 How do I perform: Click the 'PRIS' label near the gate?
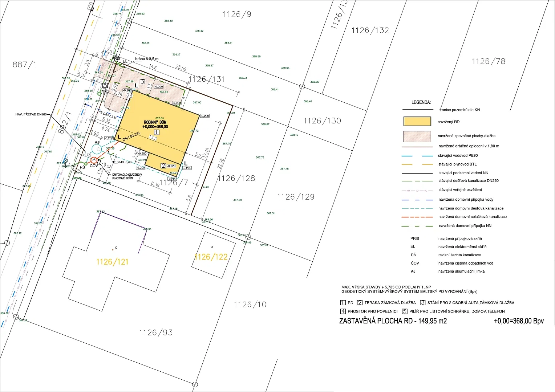coord(116,58)
